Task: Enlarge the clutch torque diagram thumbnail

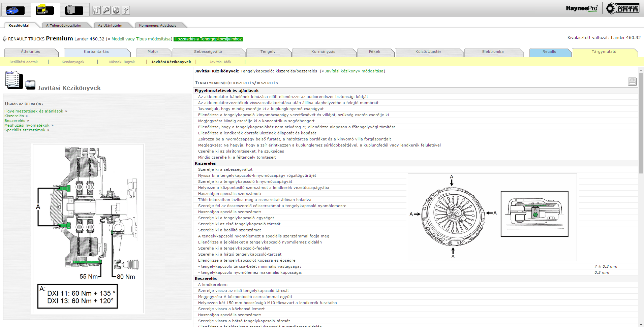Action: pyautogui.click(x=88, y=229)
